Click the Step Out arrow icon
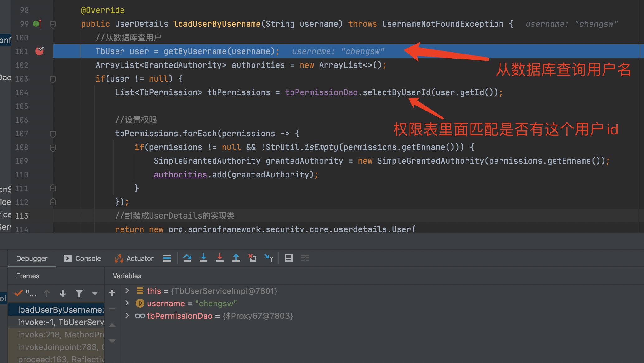Viewport: 644px width, 363px height. coord(236,258)
